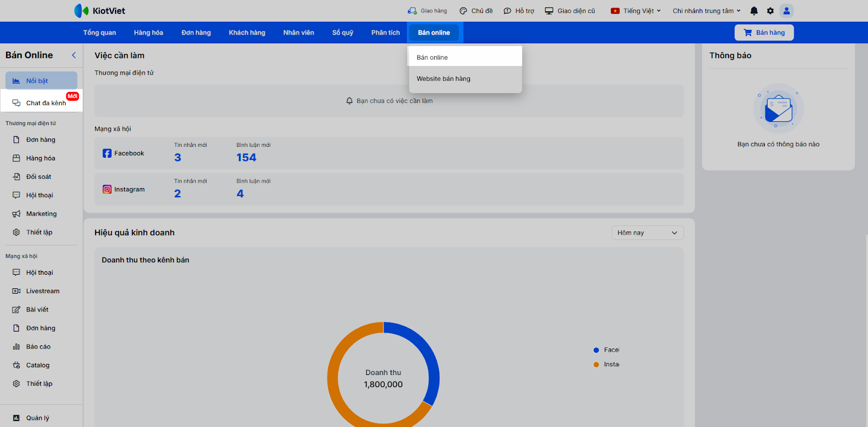
Task: Click the Bài viết edit icon
Action: pyautogui.click(x=16, y=310)
